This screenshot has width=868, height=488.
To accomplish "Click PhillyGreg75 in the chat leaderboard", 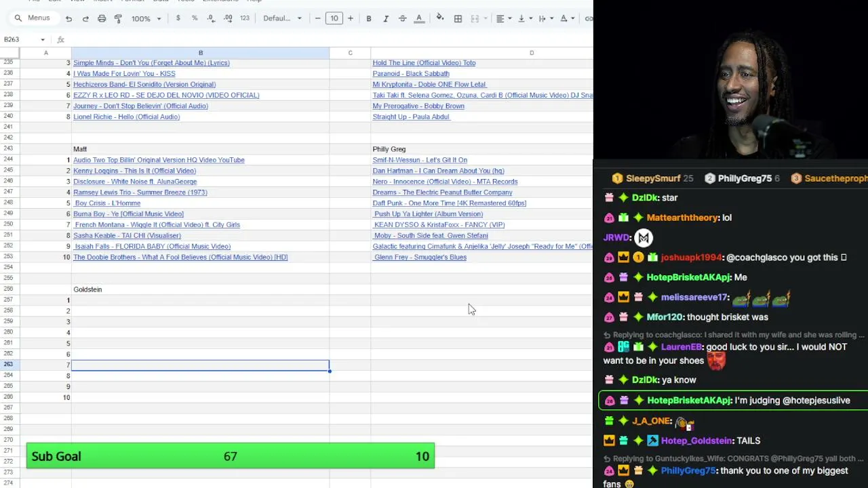I will coord(745,178).
